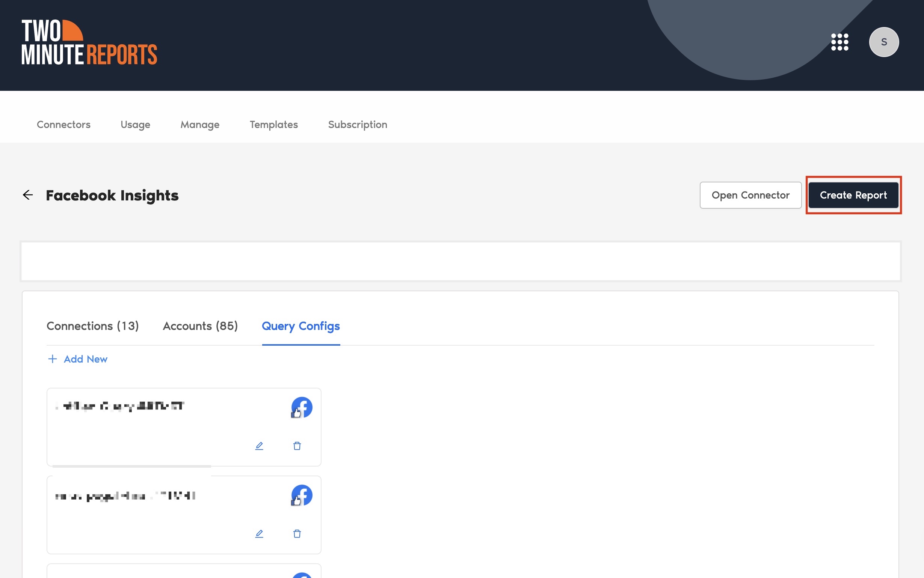Screen dimensions: 924x578
Task: Click the Facebook icon on second config card
Action: pos(302,495)
